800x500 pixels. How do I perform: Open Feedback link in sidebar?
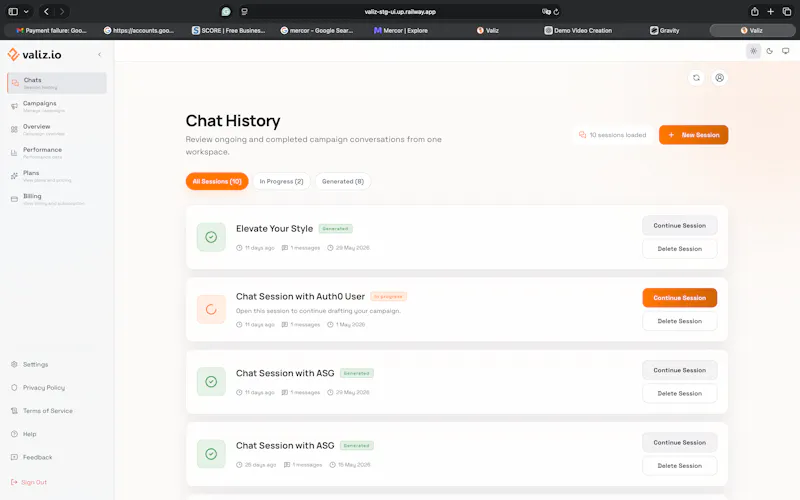click(x=37, y=457)
